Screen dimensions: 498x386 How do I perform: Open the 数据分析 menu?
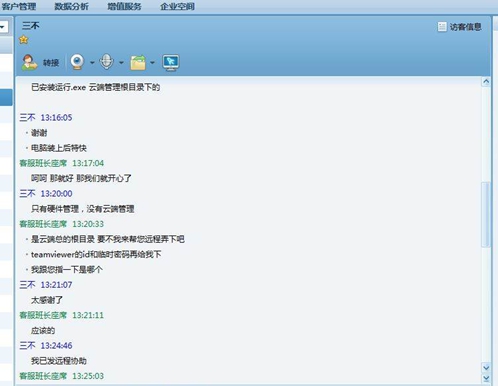(x=72, y=6)
